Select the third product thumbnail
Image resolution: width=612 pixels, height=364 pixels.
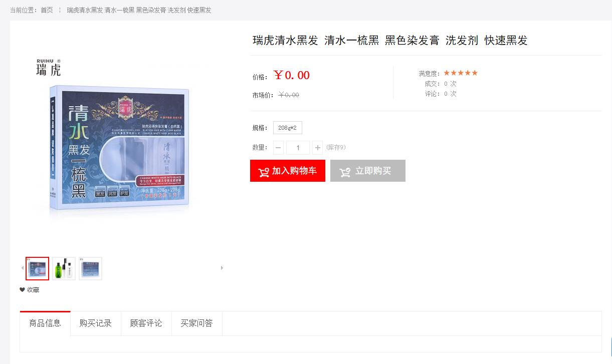click(90, 268)
